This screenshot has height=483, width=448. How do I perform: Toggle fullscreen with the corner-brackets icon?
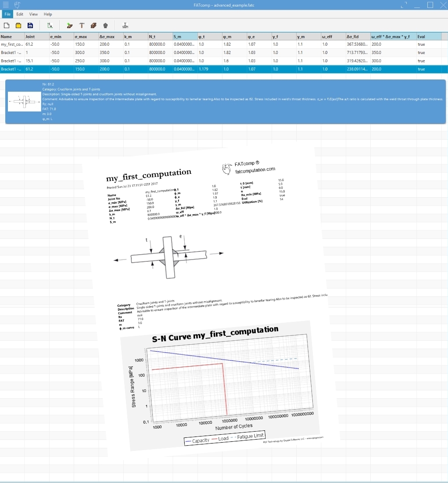pos(404,5)
